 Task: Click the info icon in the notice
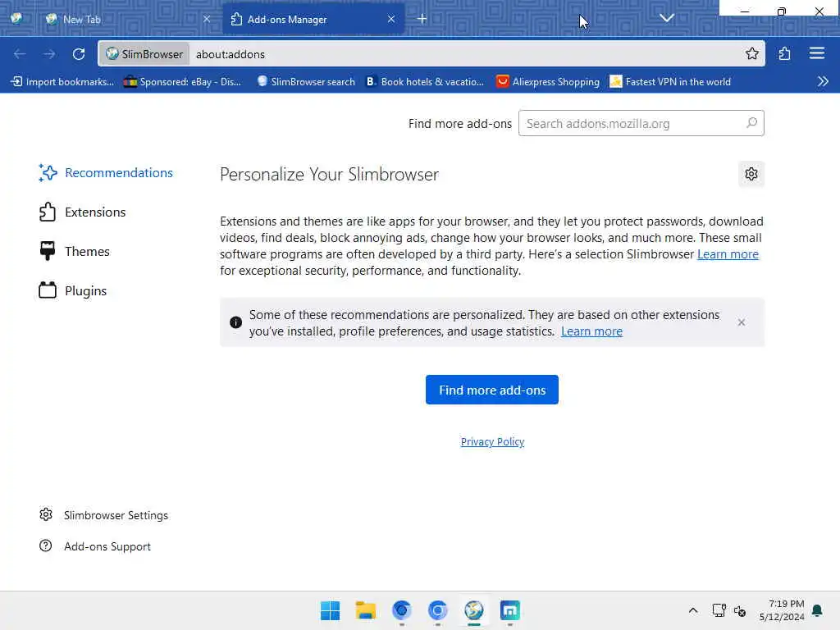point(235,322)
